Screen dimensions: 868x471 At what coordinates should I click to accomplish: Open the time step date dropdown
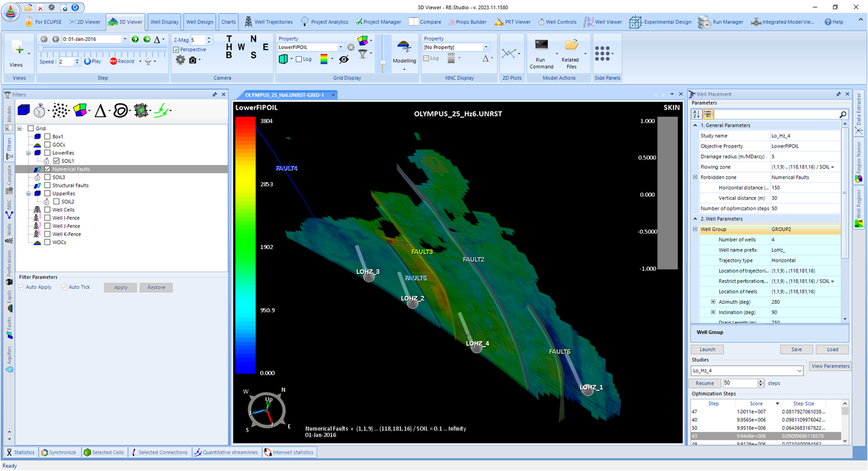tap(125, 39)
